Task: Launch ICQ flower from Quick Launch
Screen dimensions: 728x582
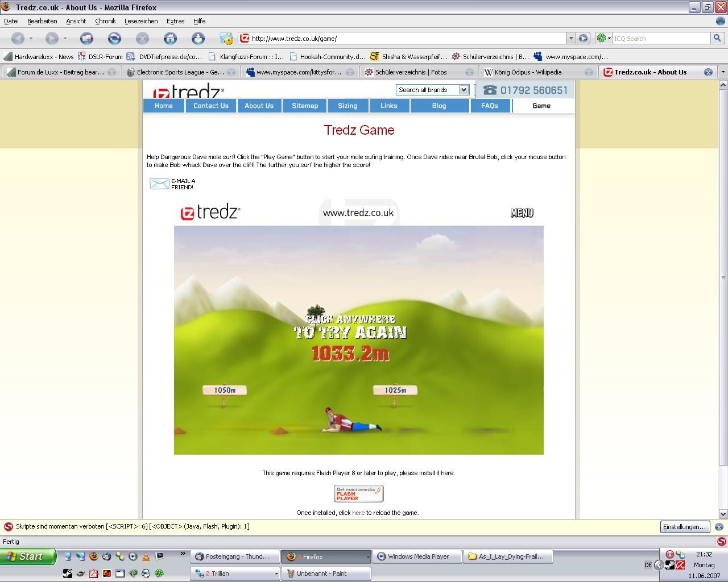Action: [159, 573]
